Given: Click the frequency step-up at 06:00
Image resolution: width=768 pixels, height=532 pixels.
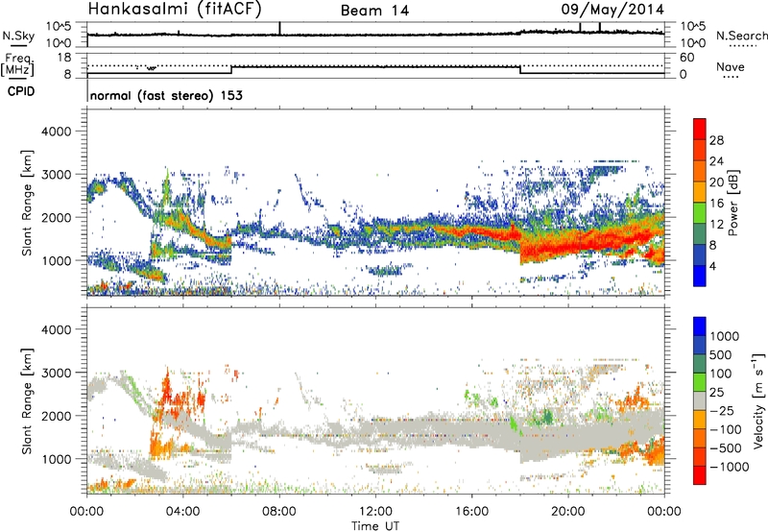Looking at the screenshot, I should (x=231, y=69).
